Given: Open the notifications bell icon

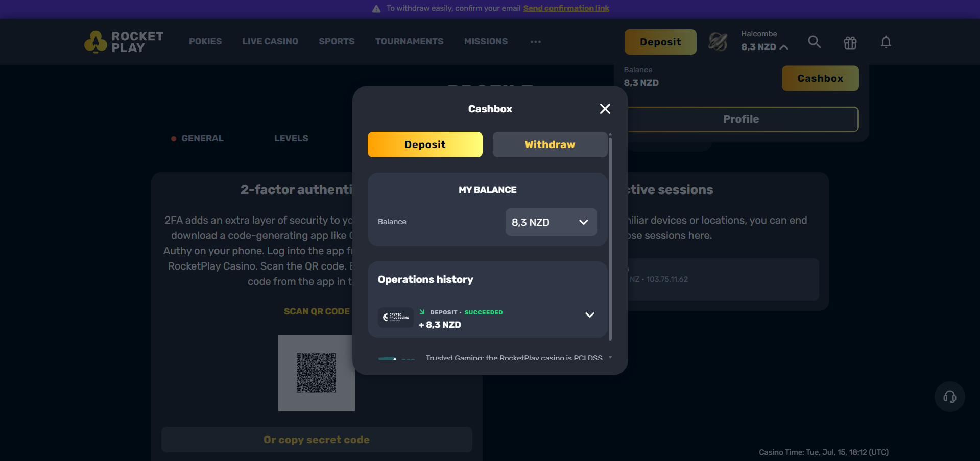Looking at the screenshot, I should 886,42.
